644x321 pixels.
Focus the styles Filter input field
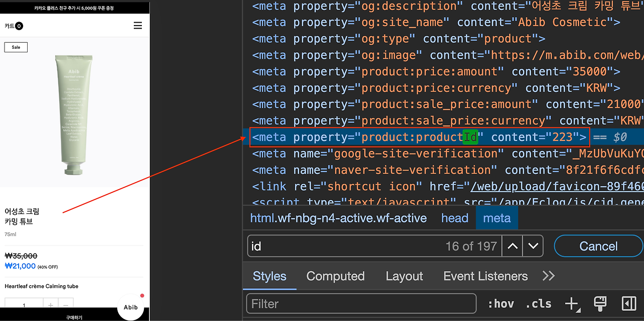pos(361,303)
